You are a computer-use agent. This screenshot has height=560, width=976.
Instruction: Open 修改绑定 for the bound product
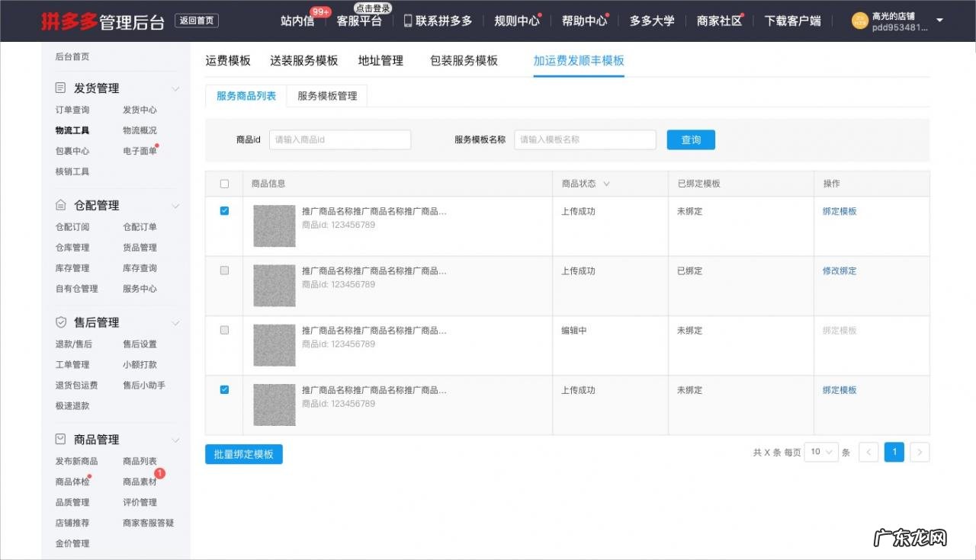click(x=839, y=270)
